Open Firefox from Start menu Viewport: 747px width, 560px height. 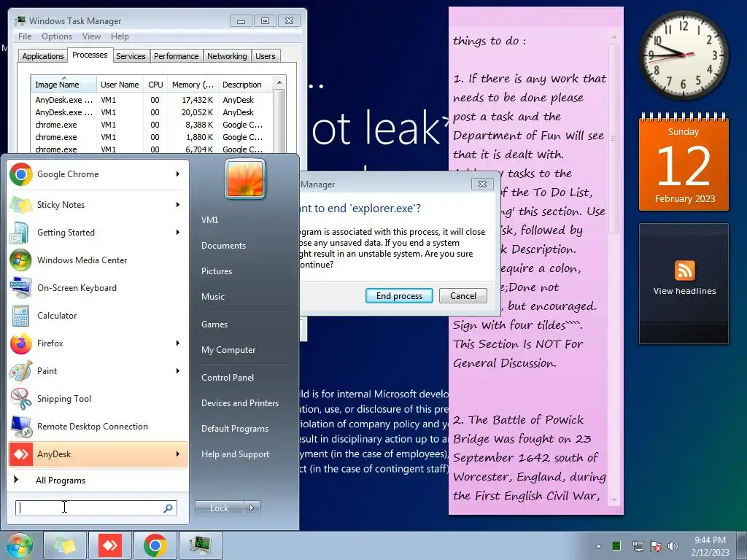98,343
